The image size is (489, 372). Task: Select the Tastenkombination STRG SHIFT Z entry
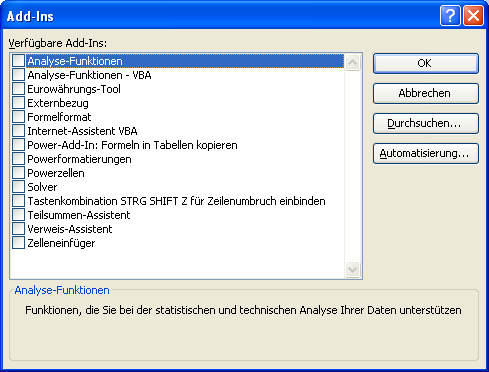pyautogui.click(x=176, y=201)
